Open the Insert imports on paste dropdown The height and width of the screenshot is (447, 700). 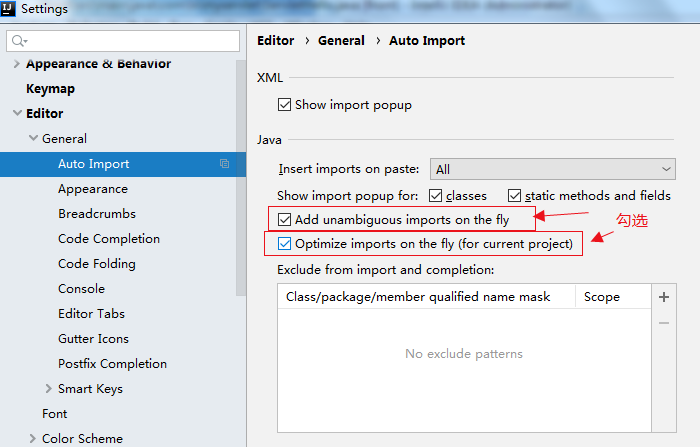553,169
